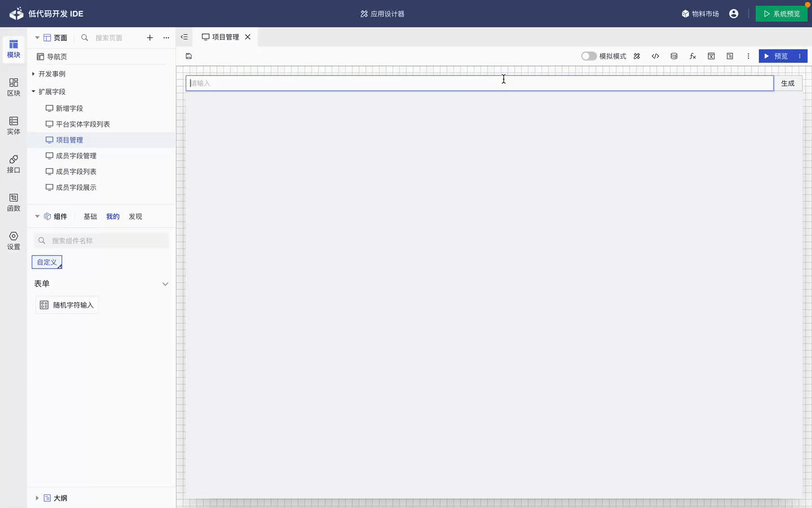Open the 区块 (Block) sidebar panel

pos(14,87)
